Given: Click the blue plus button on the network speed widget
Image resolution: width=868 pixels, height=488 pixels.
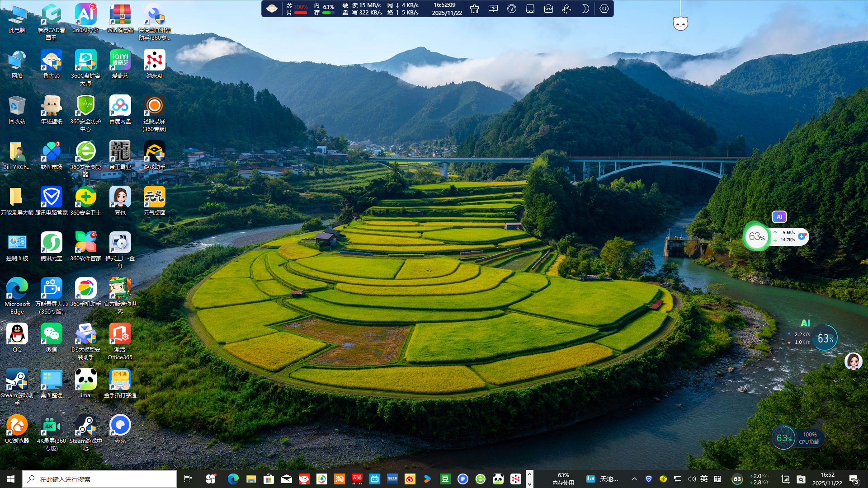Looking at the screenshot, I should pos(801,236).
